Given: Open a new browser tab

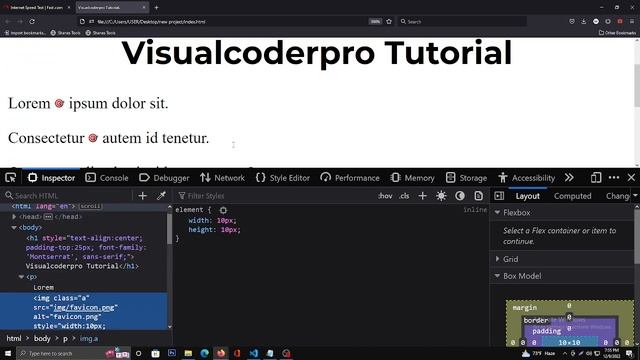Looking at the screenshot, I should coord(156,7).
